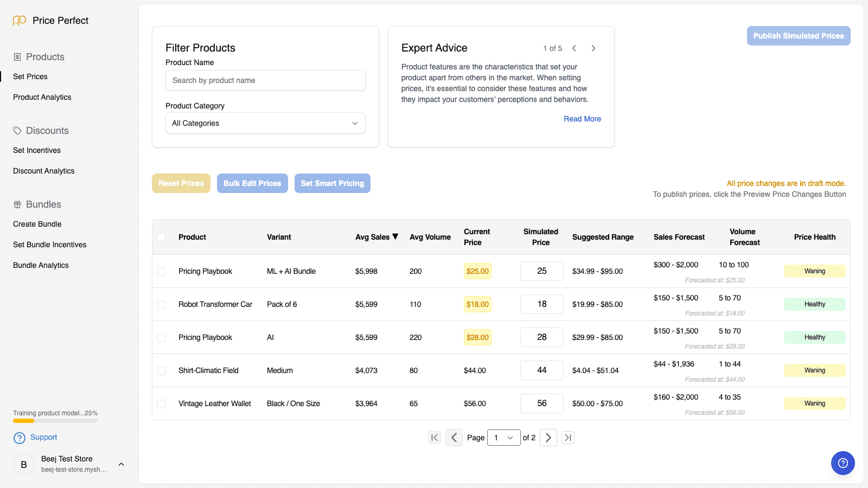Open the floating help button bottom right
This screenshot has width=868, height=488.
(843, 463)
